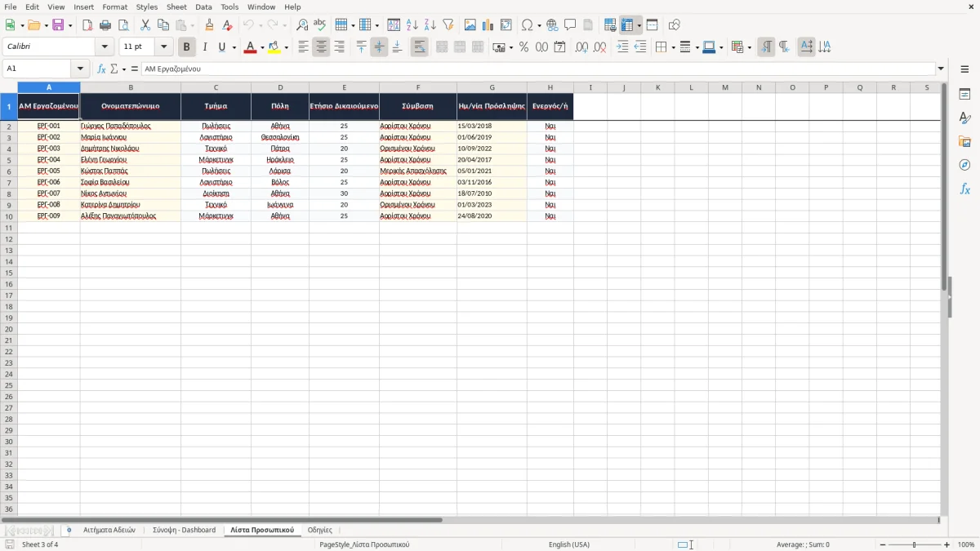The height and width of the screenshot is (551, 980).
Task: Click the zoom slider in status bar
Action: tap(914, 544)
